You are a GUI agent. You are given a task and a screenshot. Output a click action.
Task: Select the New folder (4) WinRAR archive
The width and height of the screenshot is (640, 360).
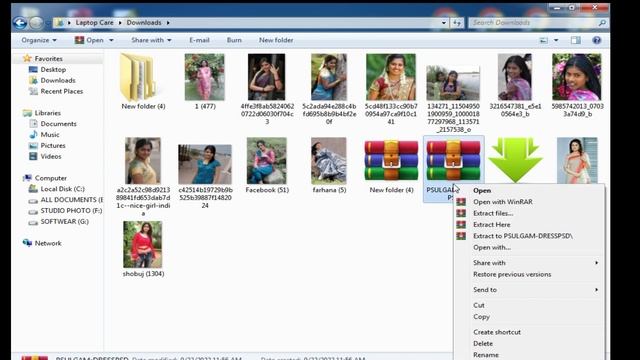(391, 160)
